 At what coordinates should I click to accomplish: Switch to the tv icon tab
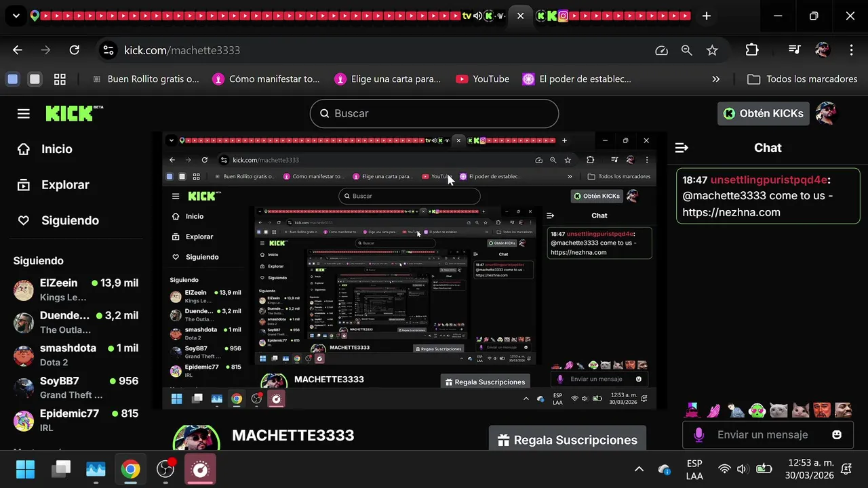pyautogui.click(x=467, y=16)
